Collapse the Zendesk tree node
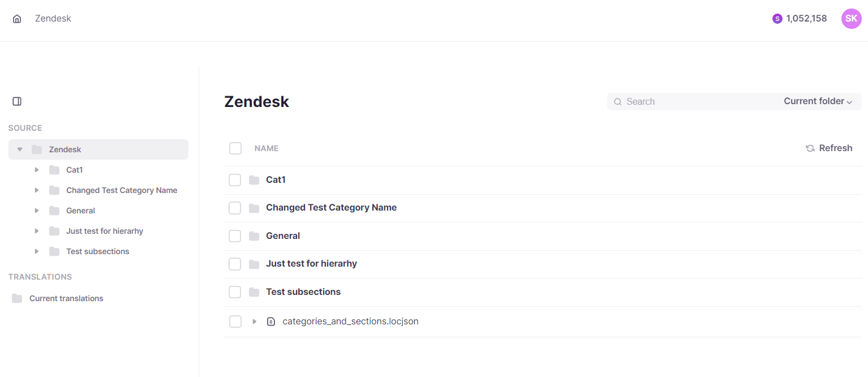Viewport: 868px width, 377px height. 20,149
